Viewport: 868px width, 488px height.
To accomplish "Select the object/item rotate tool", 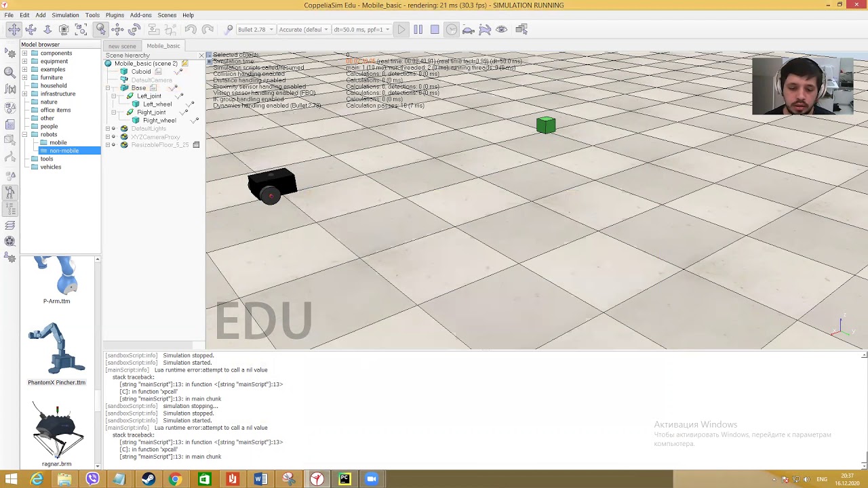I will coord(134,29).
